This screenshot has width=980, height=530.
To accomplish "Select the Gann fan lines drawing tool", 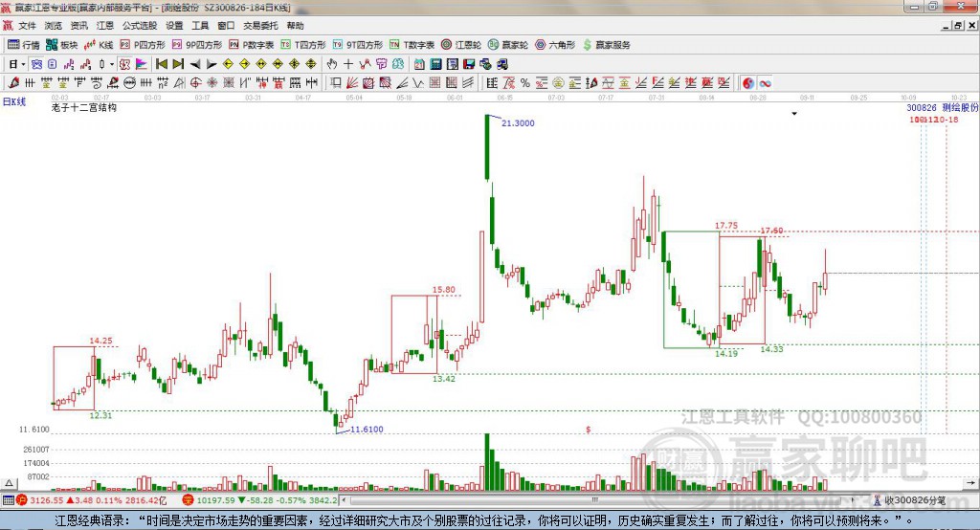I will [x=352, y=82].
